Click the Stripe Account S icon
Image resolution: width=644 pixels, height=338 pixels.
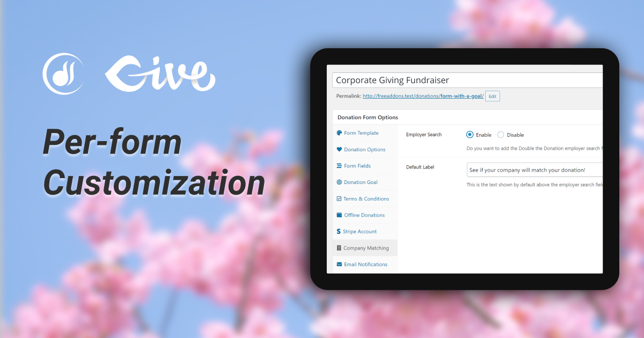coord(339,232)
